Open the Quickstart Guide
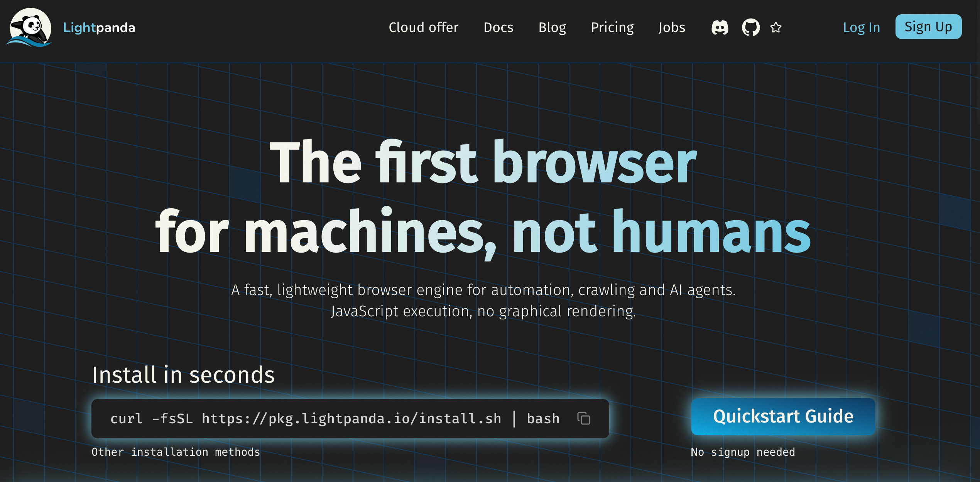The image size is (980, 482). coord(783,417)
